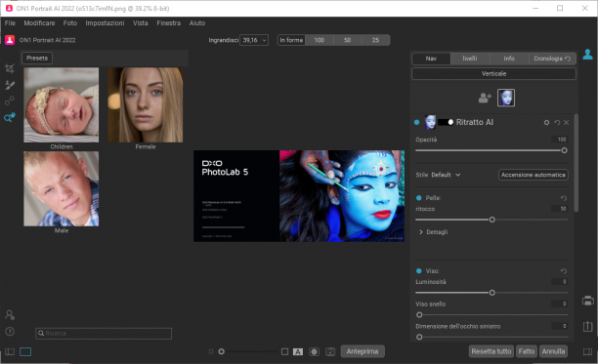Open the Children preset thumbnail
The width and height of the screenshot is (598, 364).
click(61, 105)
